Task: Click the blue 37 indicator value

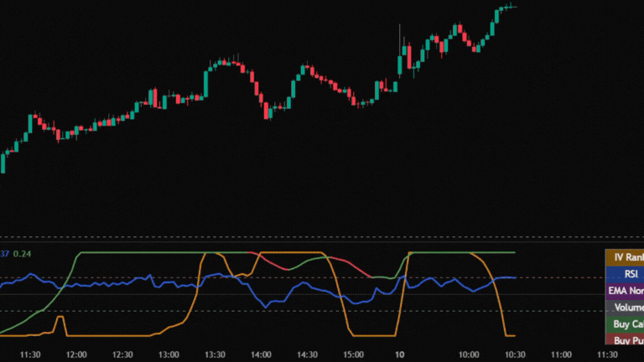Action: [4, 254]
